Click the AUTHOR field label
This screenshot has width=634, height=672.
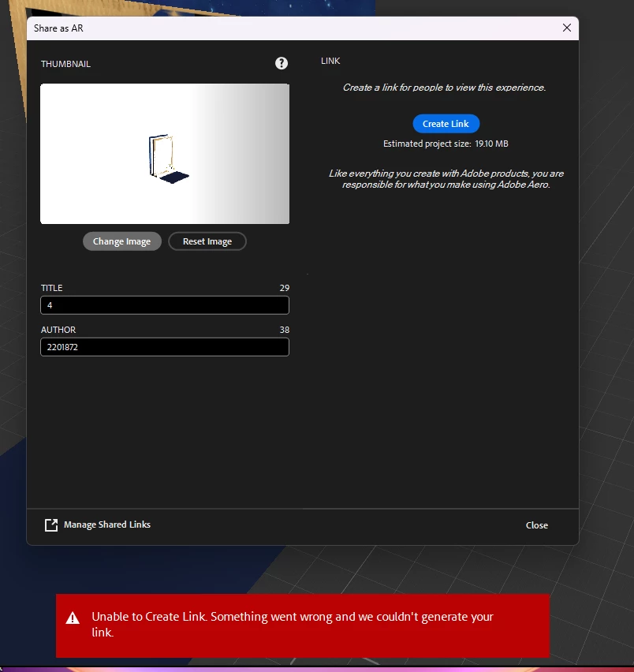click(x=58, y=330)
